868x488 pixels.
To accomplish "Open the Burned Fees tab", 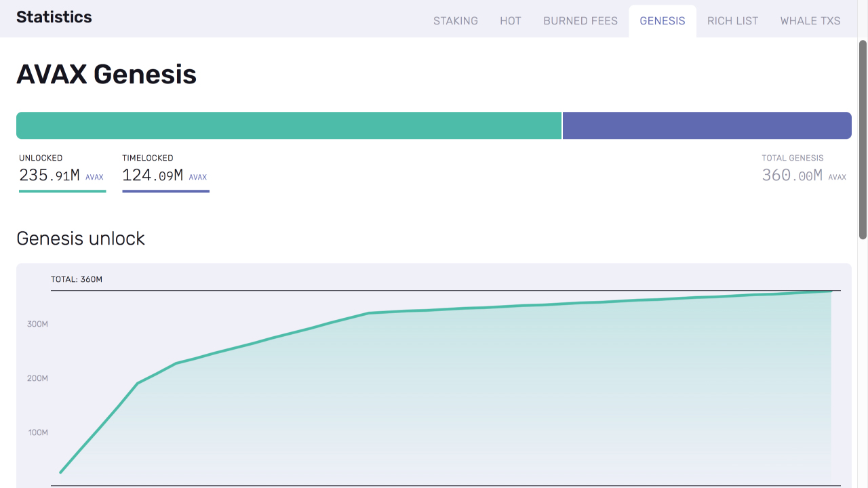I will pyautogui.click(x=580, y=21).
